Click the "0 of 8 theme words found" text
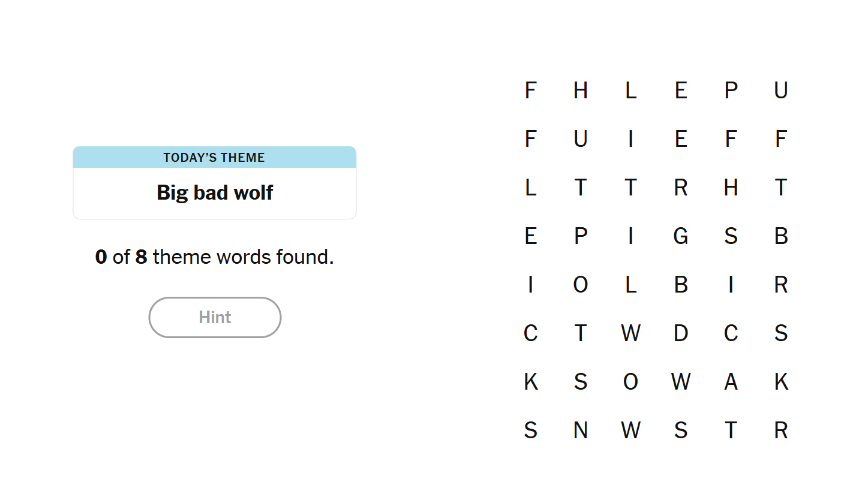 215,257
